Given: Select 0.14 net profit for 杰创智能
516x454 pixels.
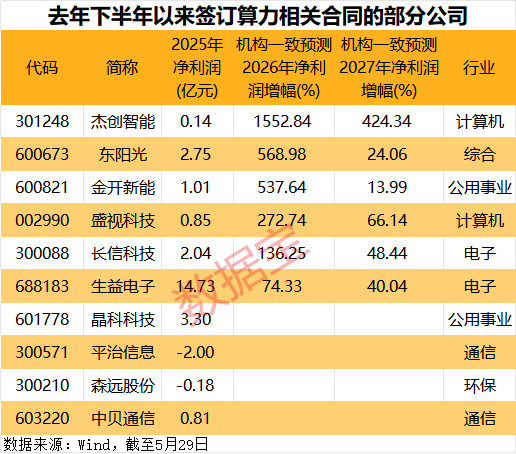Looking at the screenshot, I should pos(196,121).
